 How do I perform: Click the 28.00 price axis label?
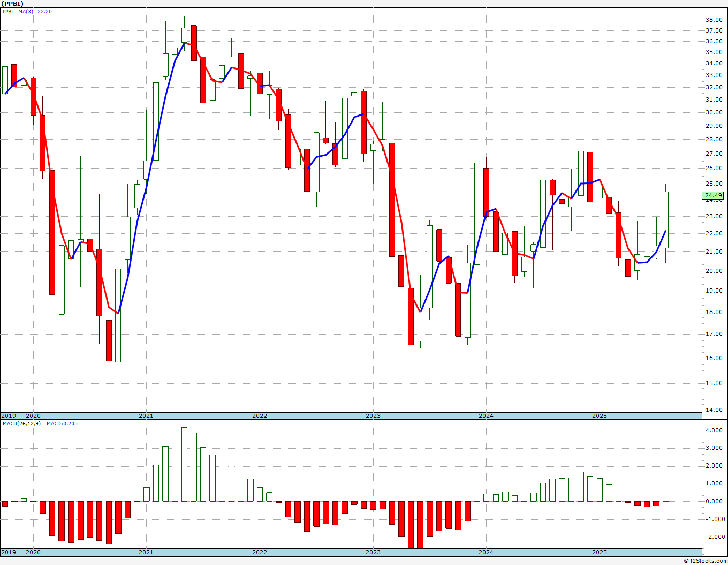coord(714,140)
